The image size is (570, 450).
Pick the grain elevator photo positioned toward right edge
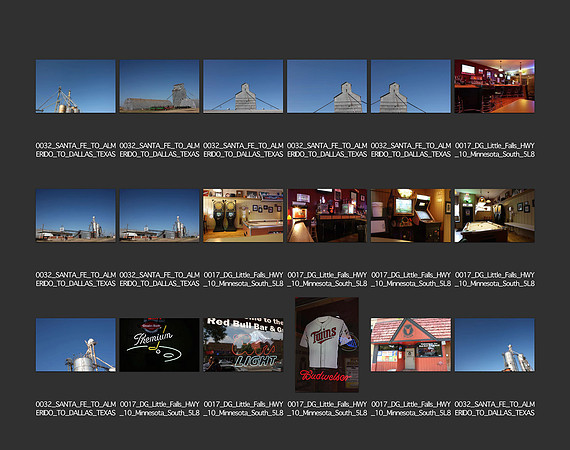click(327, 86)
